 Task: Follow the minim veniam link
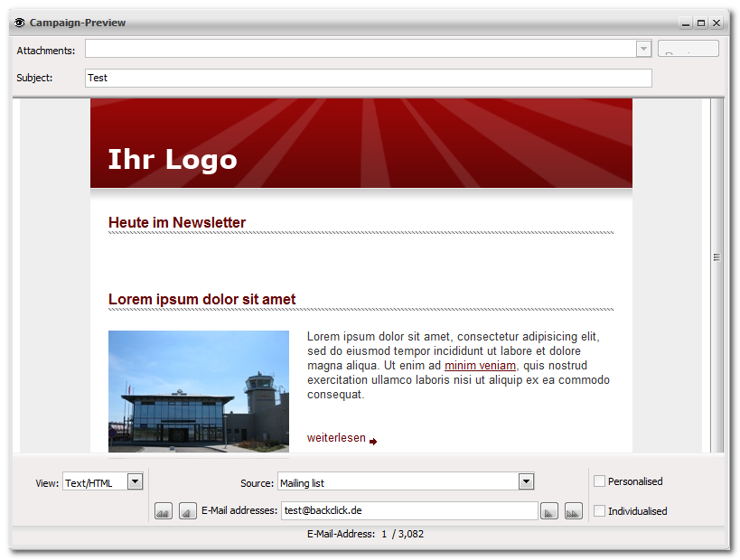[480, 366]
